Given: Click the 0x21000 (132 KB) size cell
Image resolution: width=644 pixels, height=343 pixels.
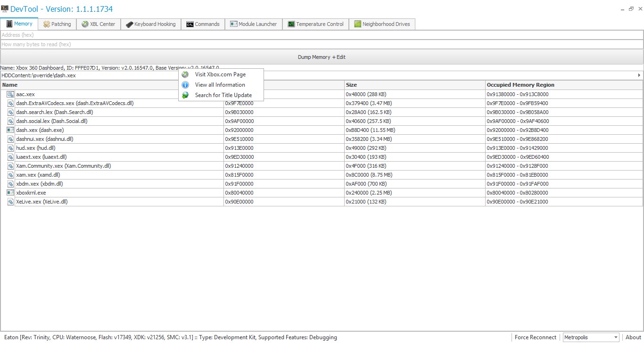Looking at the screenshot, I should click(x=415, y=202).
